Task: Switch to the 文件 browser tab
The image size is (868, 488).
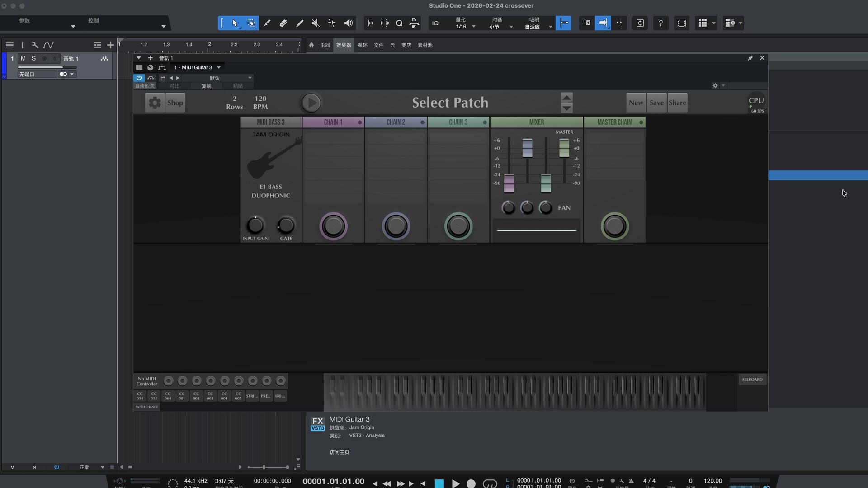Action: coord(378,45)
